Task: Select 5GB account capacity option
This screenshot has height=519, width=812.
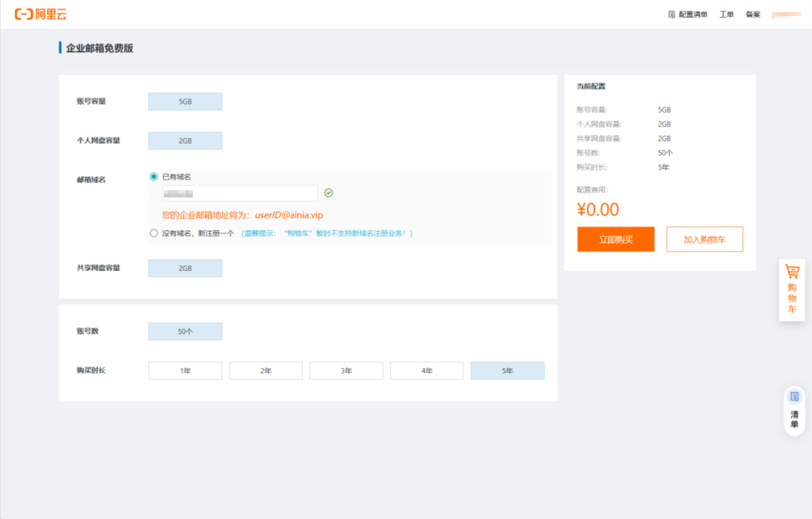Action: pyautogui.click(x=185, y=101)
